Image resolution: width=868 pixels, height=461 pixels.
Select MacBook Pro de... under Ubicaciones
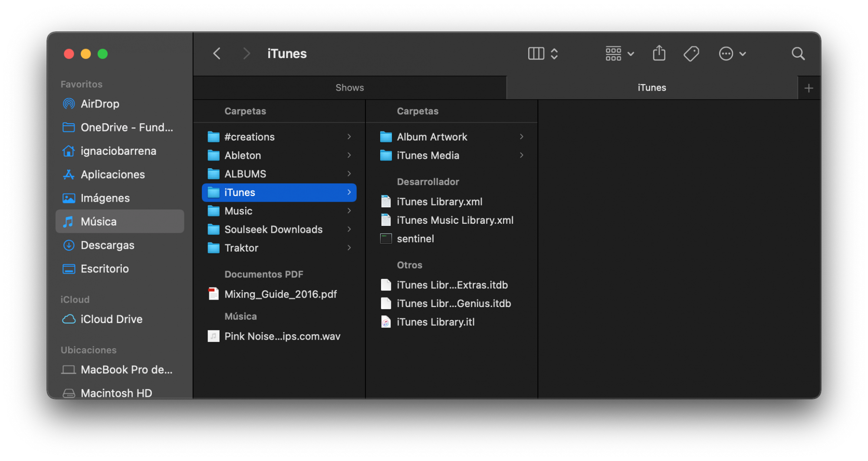tap(120, 369)
